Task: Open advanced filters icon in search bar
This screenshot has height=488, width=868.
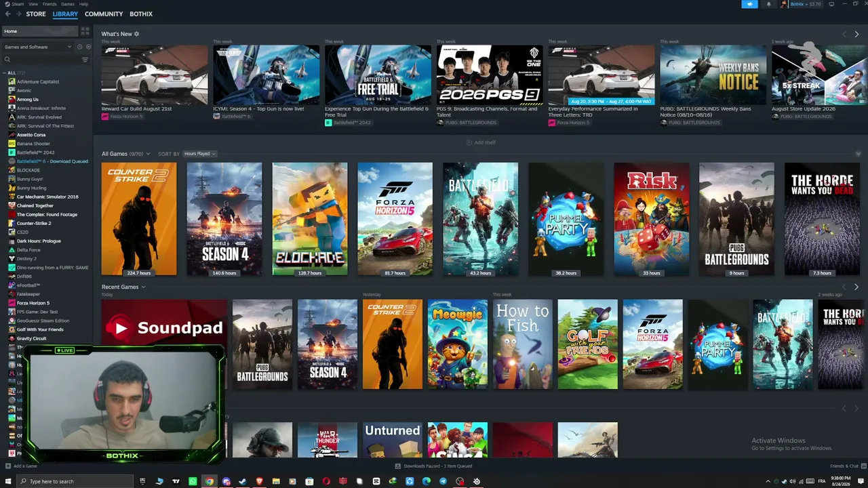Action: click(85, 60)
